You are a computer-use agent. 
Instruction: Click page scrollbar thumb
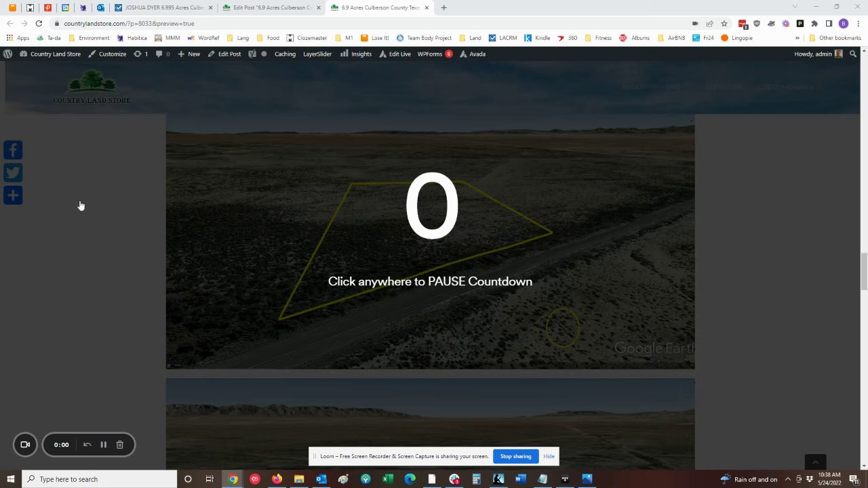[864, 271]
